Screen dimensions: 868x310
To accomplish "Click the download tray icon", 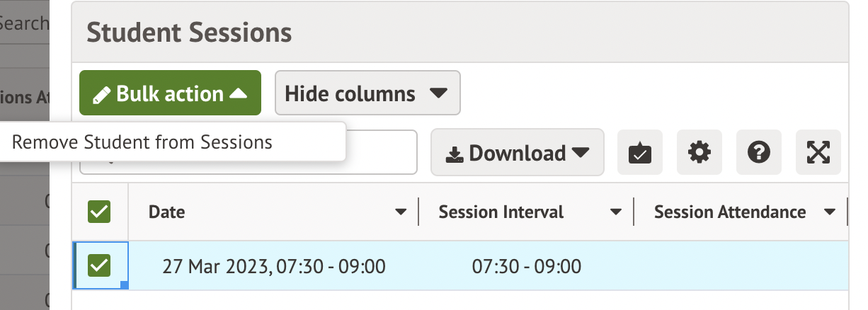I will (x=454, y=154).
